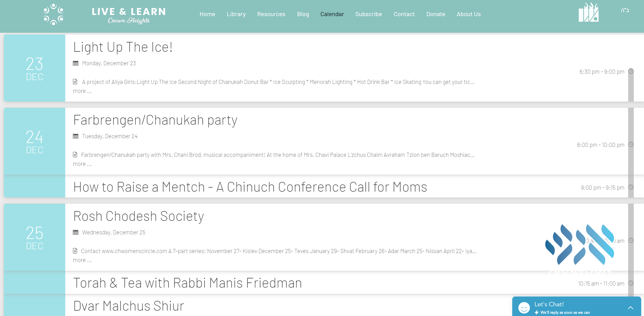Click the clock icon next to 9:00 pm - 9:15 pm

point(631,187)
